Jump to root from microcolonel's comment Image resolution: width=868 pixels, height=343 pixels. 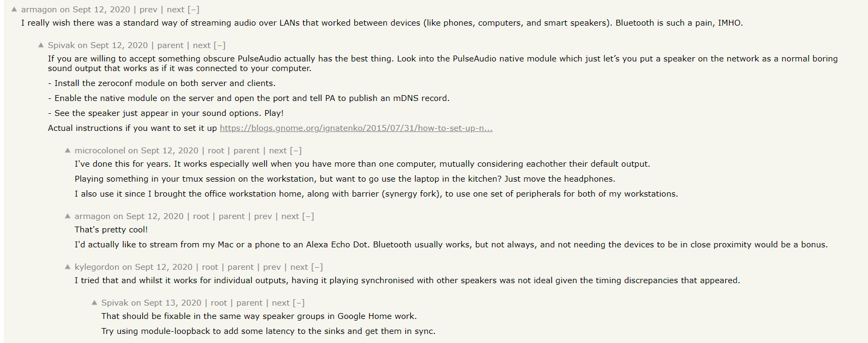click(216, 151)
